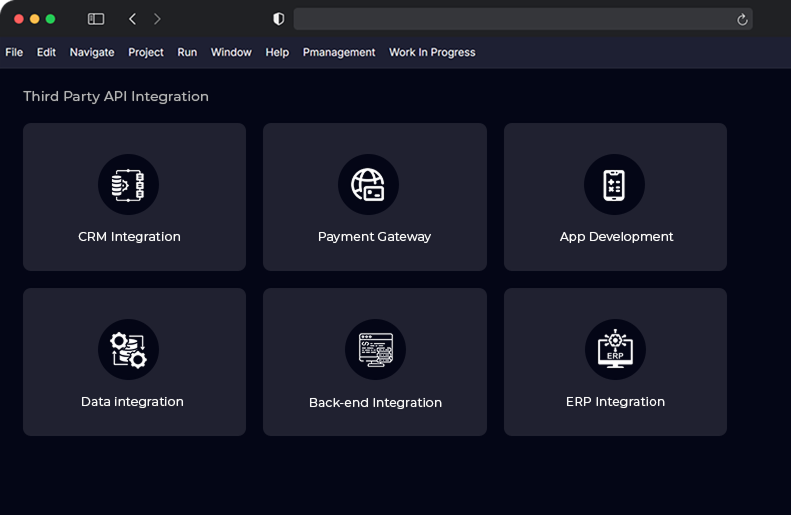
Task: Open the Navigate menu
Action: [x=92, y=52]
